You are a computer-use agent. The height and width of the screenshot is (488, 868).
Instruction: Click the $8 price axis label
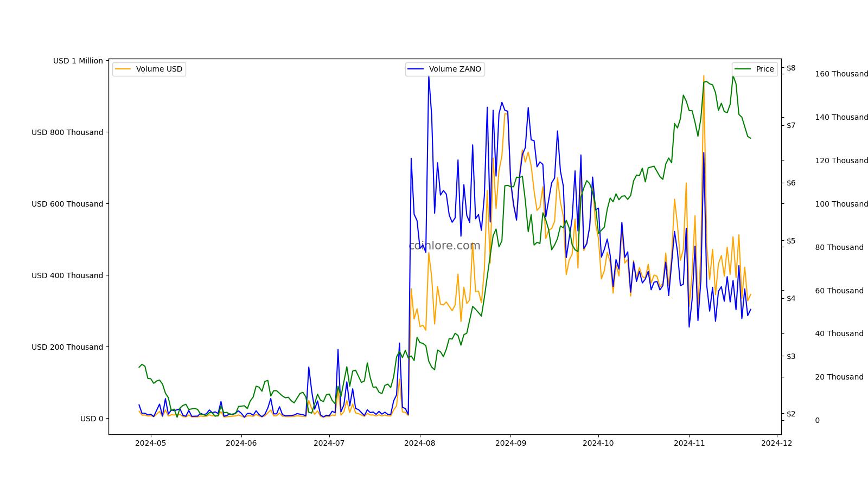pos(791,68)
